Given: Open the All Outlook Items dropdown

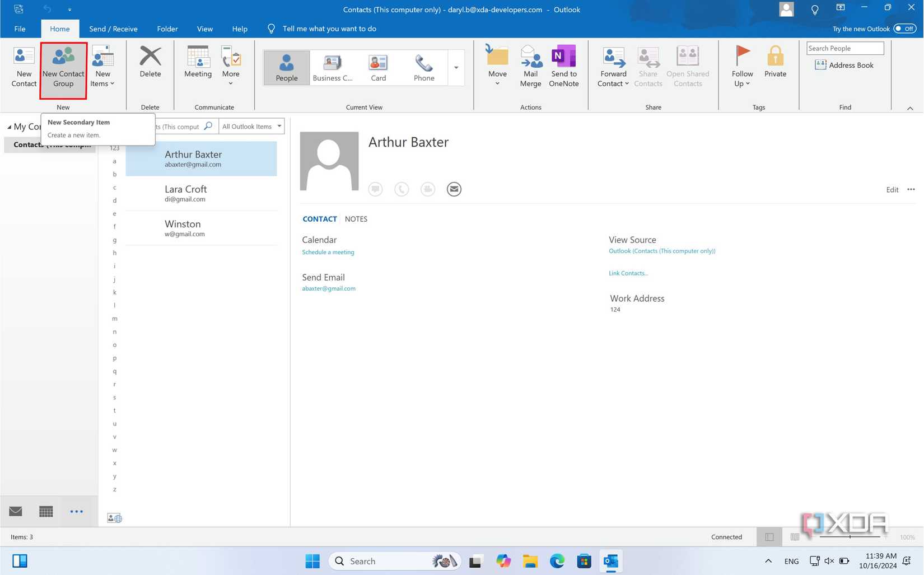Looking at the screenshot, I should tap(251, 126).
